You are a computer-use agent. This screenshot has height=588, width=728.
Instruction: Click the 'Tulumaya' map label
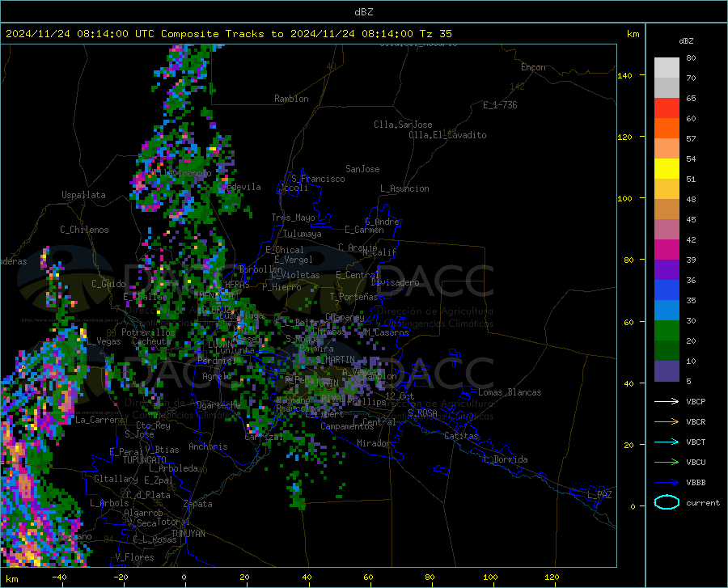click(303, 234)
